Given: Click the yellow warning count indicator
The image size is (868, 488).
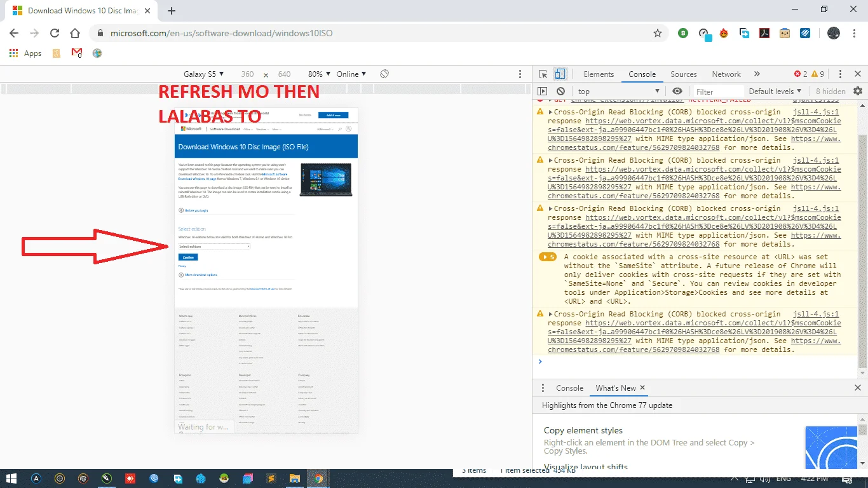Looking at the screenshot, I should point(818,74).
